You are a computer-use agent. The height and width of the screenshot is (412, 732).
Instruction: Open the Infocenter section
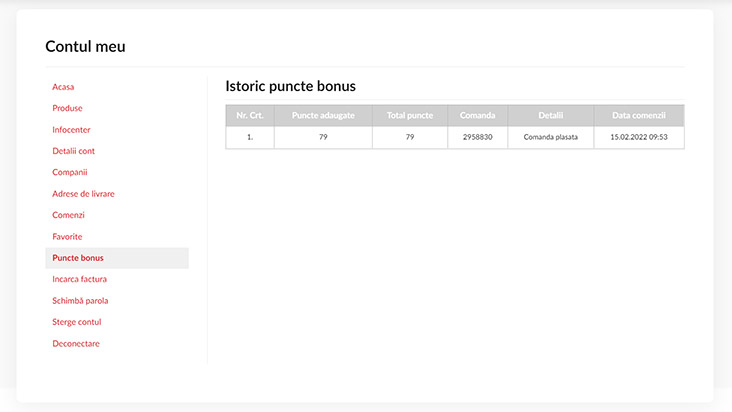[x=71, y=130]
